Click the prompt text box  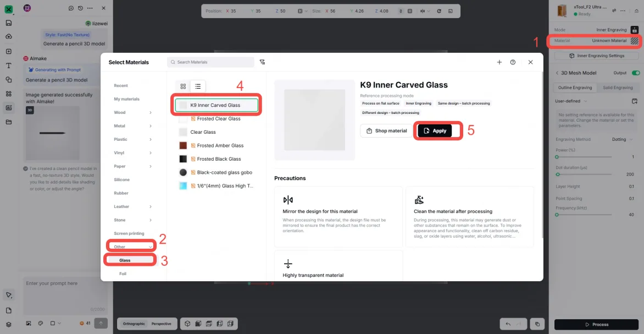(65, 296)
